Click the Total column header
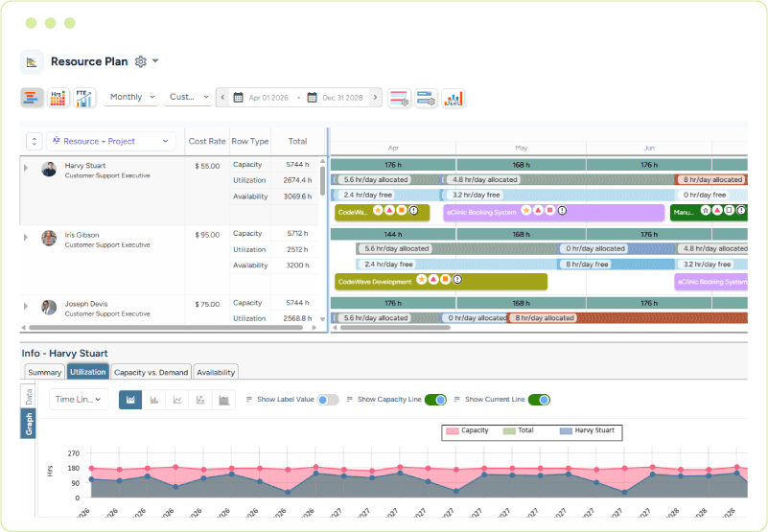768x532 pixels. [x=297, y=141]
